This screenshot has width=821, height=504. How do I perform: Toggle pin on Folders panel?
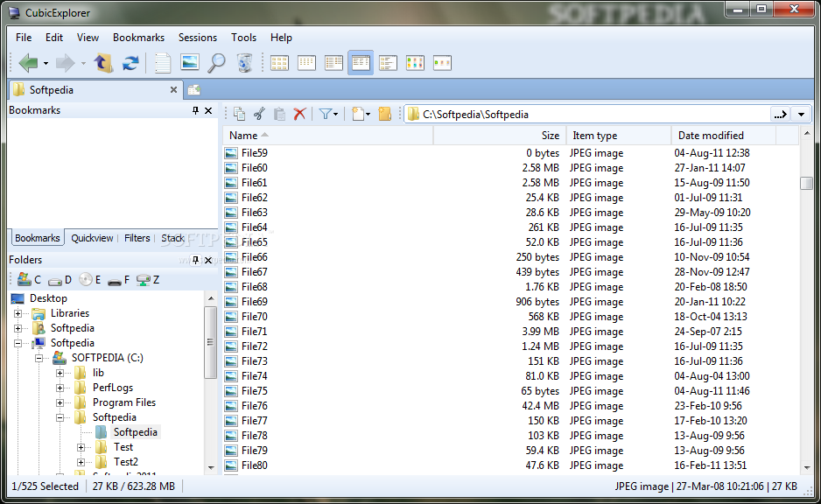point(195,260)
